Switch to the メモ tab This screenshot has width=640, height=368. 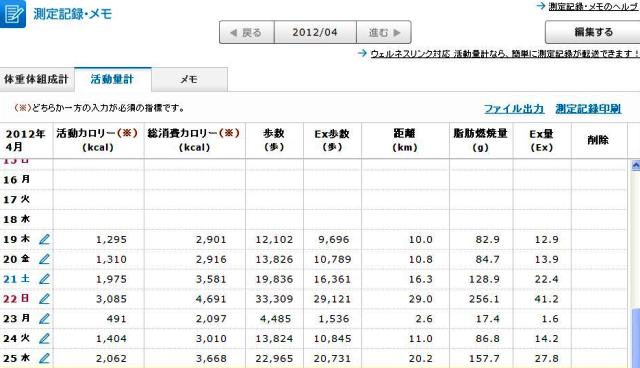point(189,80)
